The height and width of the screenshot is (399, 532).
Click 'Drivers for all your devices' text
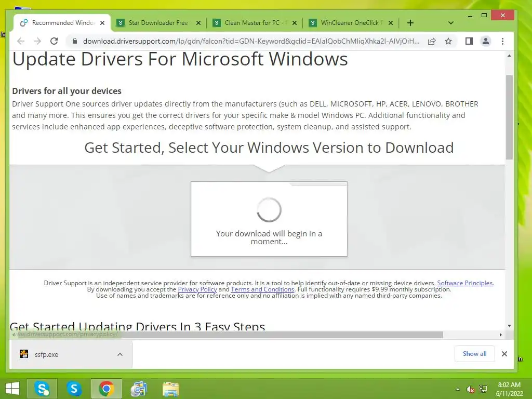click(67, 91)
